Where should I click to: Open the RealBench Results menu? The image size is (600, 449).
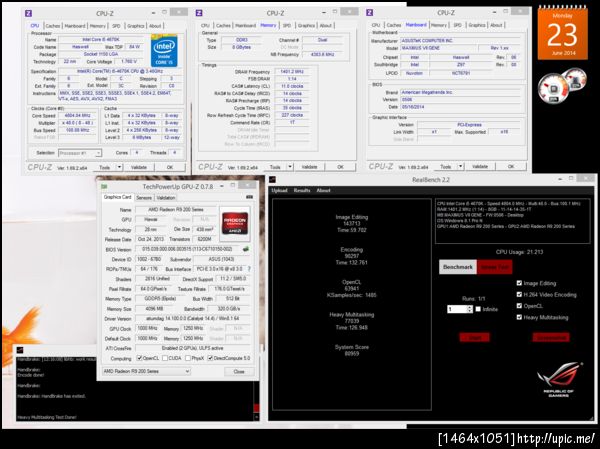point(302,190)
